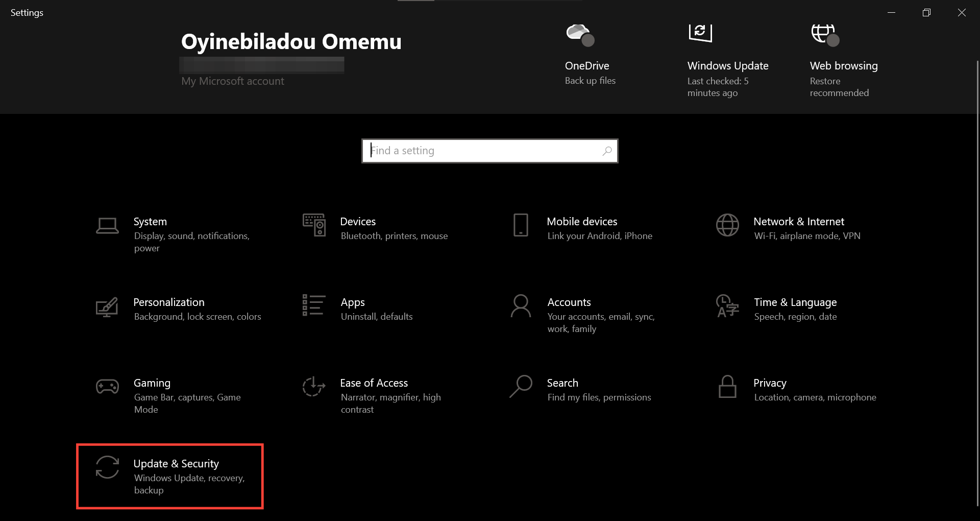Click 'Restore recommended' web browsing status

[839, 87]
